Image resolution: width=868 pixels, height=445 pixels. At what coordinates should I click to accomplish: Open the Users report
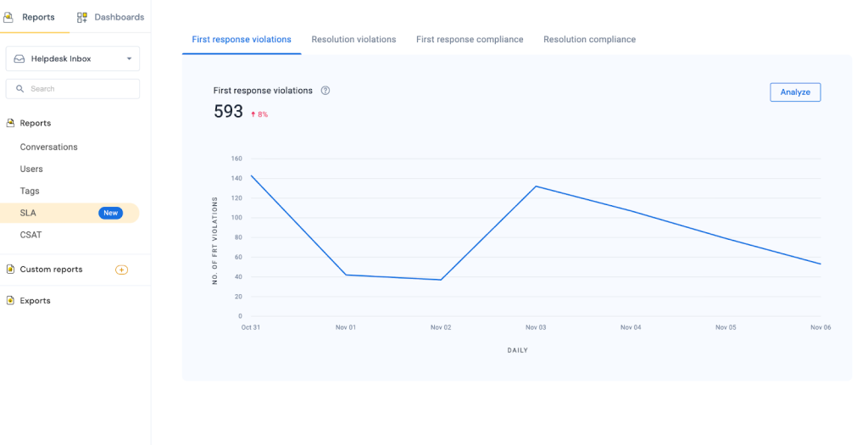click(31, 169)
